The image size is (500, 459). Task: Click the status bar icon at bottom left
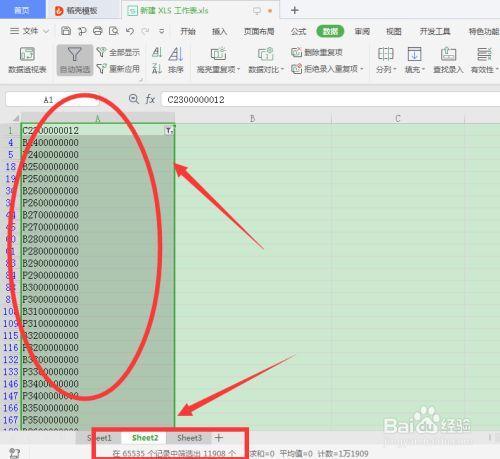[14, 453]
